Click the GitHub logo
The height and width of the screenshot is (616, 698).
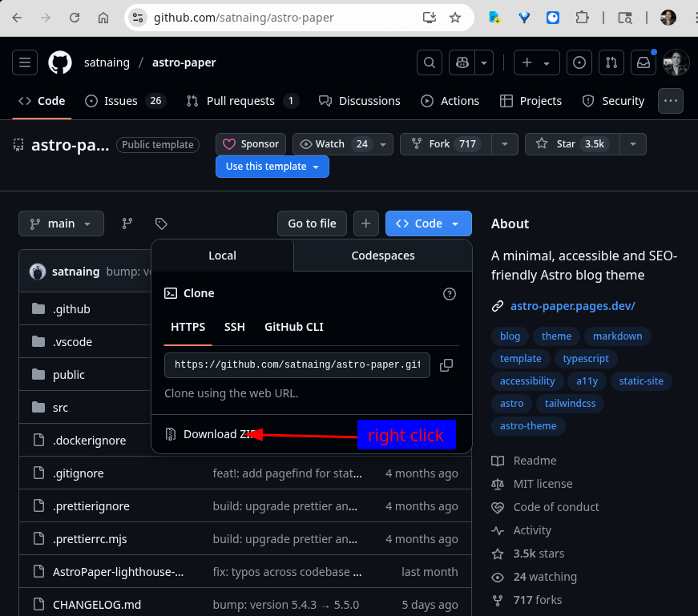[60, 62]
